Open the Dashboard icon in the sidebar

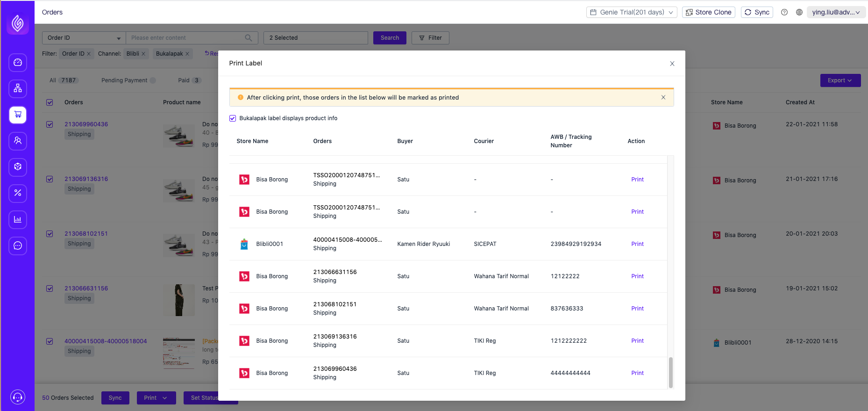18,63
